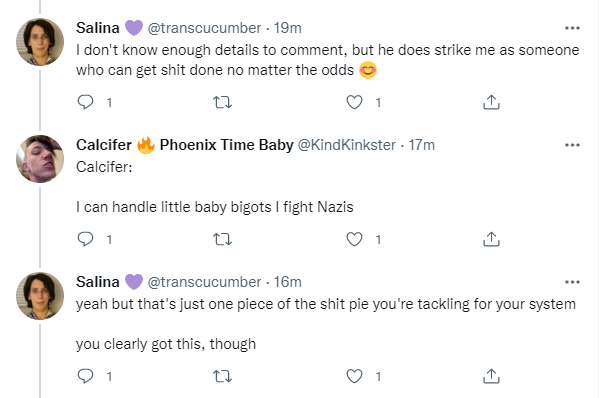The image size is (599, 398).
Task: Retweet Calcifer's tweet about baby bigots
Action: tap(222, 239)
